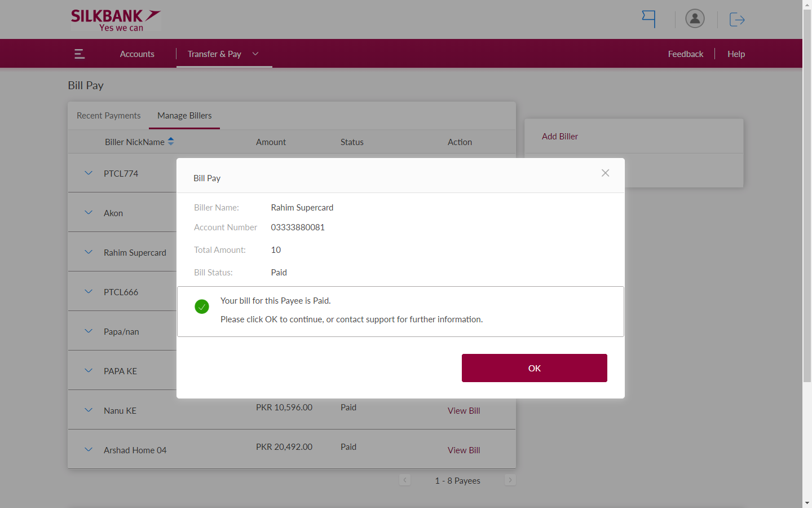
Task: Open the hamburger navigation menu
Action: tap(80, 54)
